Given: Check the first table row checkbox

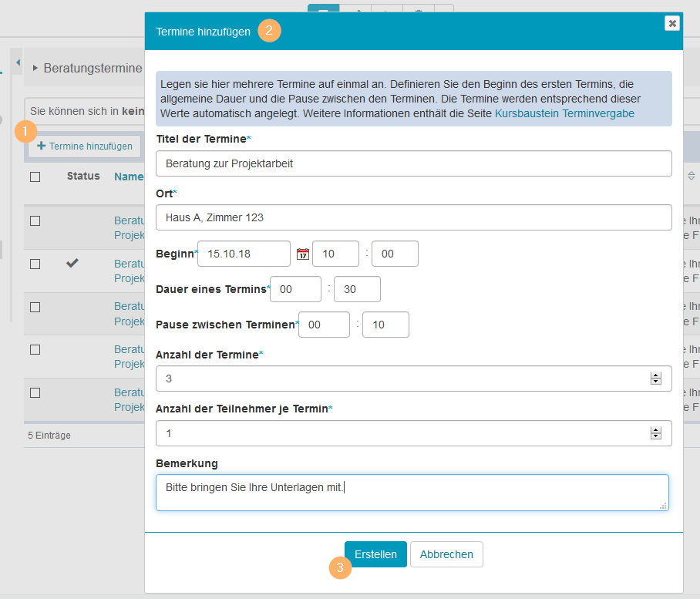Looking at the screenshot, I should [x=35, y=221].
